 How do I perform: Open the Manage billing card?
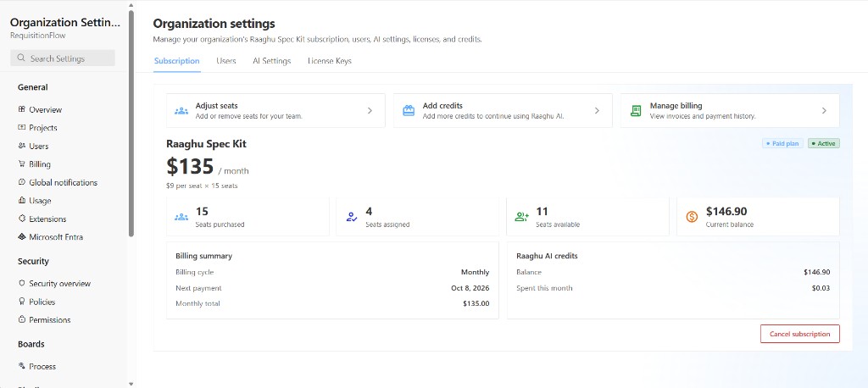pyautogui.click(x=730, y=111)
